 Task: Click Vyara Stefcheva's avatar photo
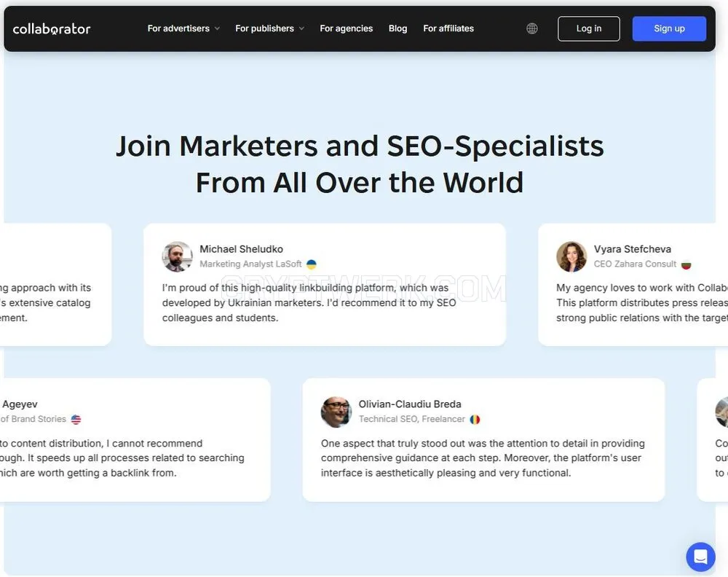point(571,256)
